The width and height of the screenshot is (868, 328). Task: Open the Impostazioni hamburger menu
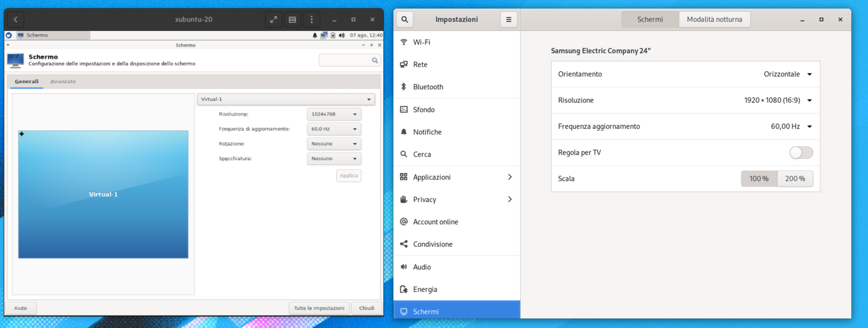click(x=508, y=19)
